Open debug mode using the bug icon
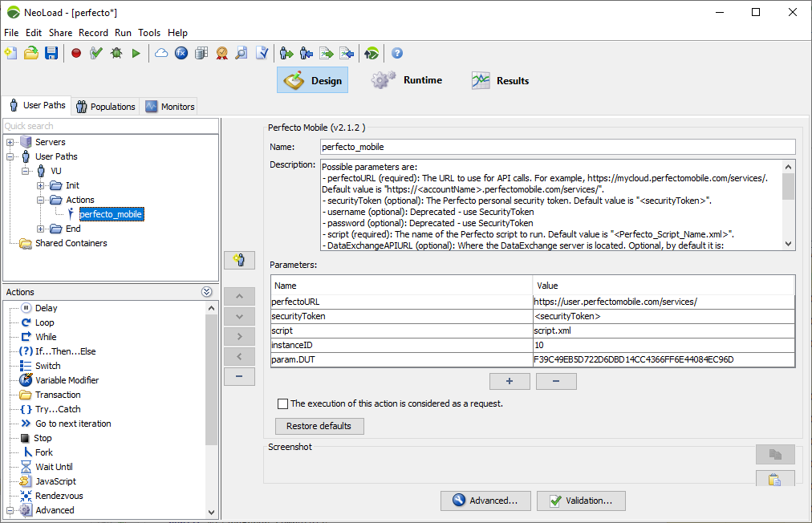Screen dimensions: 812x523 click(116, 53)
